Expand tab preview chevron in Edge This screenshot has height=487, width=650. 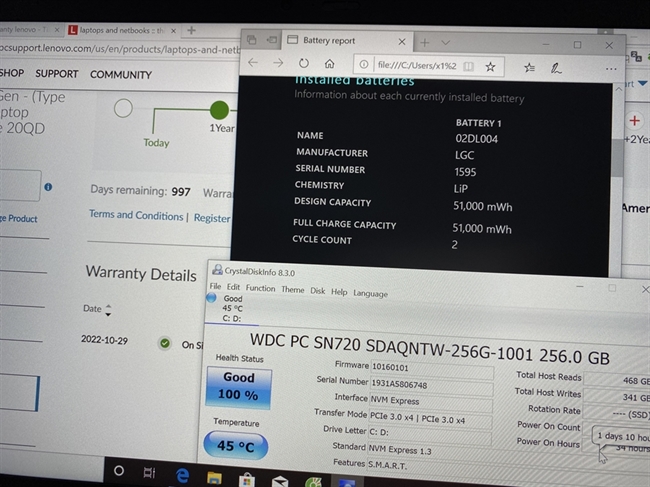coord(446,42)
